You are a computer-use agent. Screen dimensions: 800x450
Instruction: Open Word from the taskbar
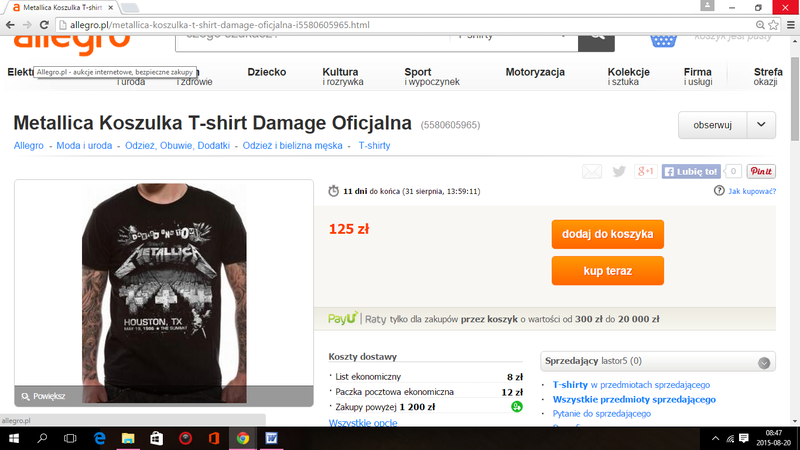[x=271, y=438]
